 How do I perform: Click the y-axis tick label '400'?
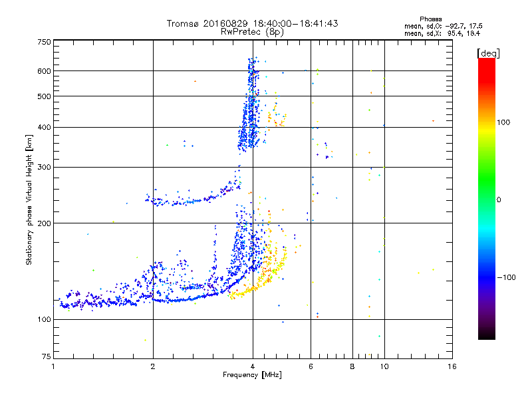[45, 128]
